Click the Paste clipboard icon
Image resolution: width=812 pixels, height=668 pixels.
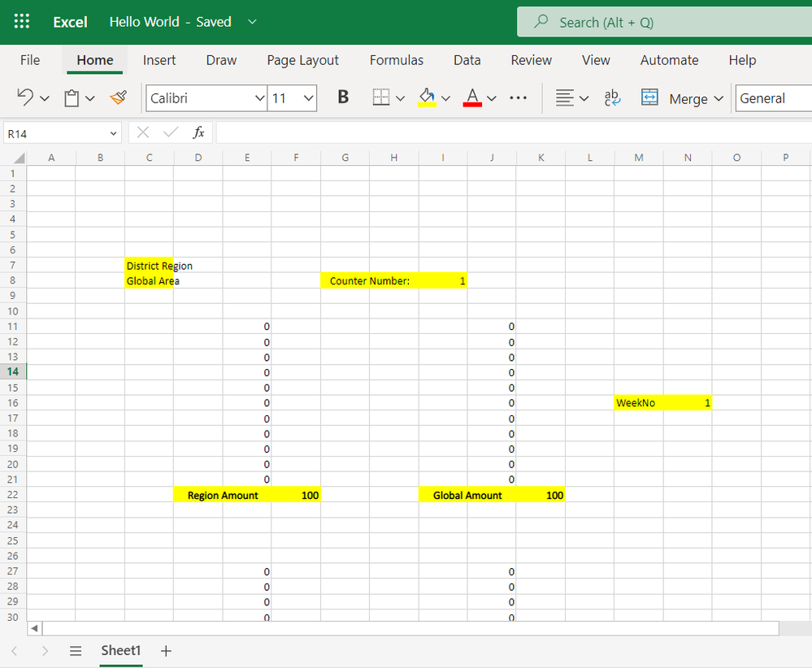(72, 98)
